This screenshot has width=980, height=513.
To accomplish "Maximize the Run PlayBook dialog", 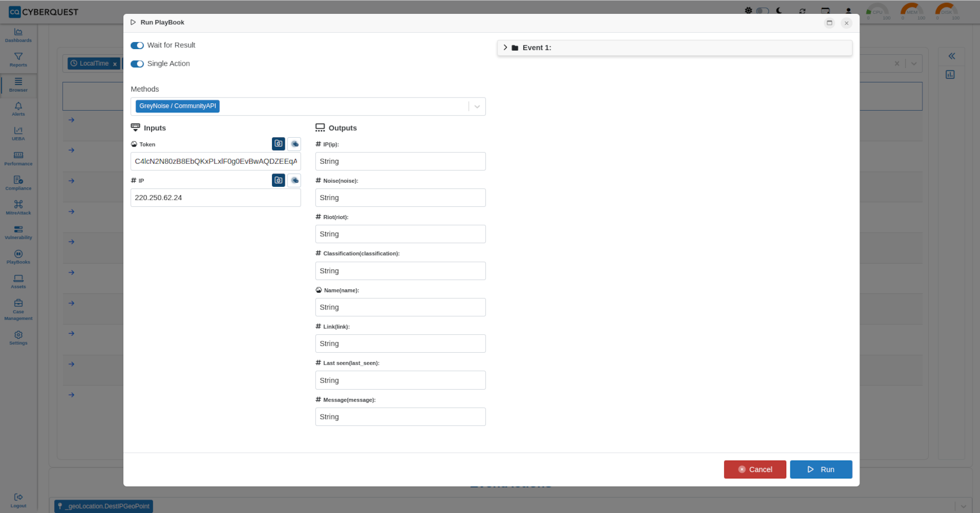I will [830, 22].
